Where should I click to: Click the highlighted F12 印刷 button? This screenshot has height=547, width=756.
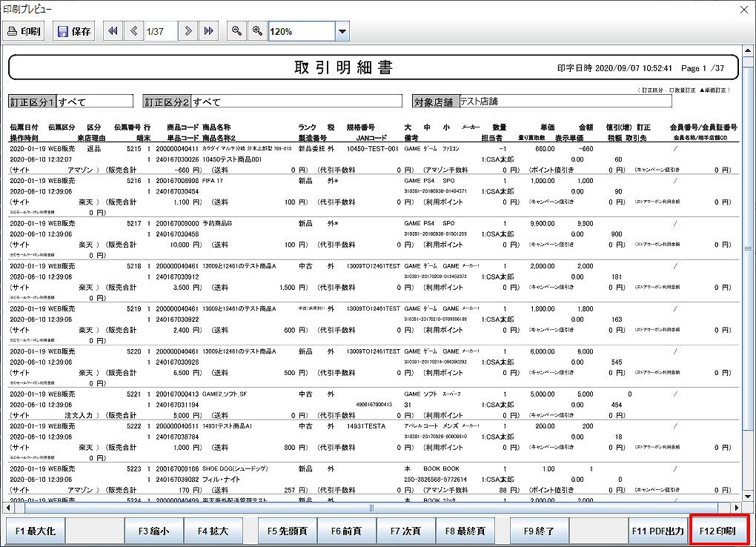coord(719,531)
